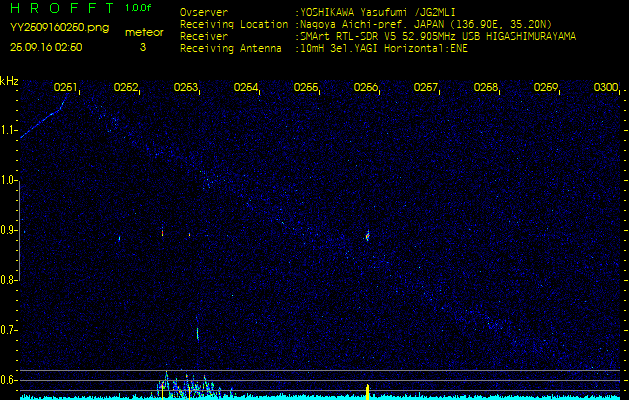Click the gray frequency range bracket on left axis
The image size is (629, 400).
tap(19, 230)
